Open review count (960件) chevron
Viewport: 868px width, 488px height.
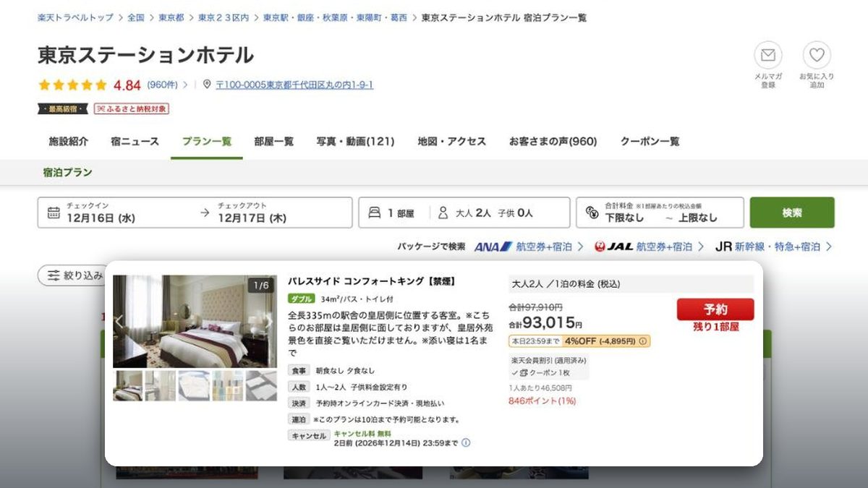coord(185,85)
